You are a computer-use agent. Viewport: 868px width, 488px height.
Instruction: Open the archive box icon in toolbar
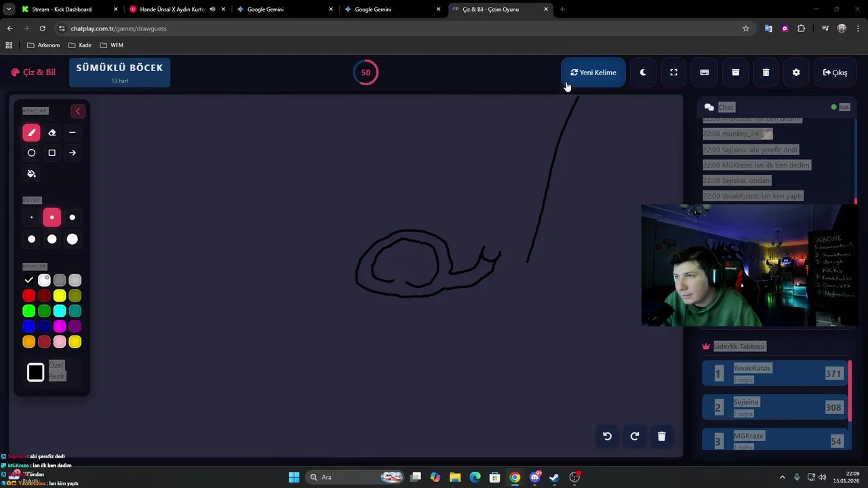(x=735, y=73)
